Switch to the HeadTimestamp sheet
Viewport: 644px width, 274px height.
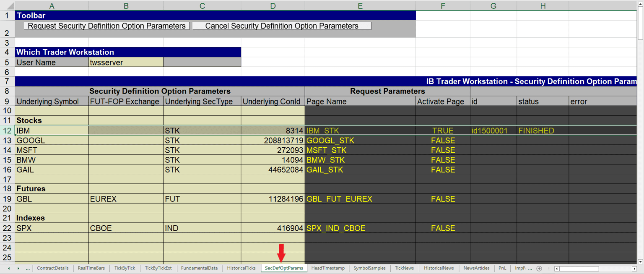pyautogui.click(x=328, y=268)
